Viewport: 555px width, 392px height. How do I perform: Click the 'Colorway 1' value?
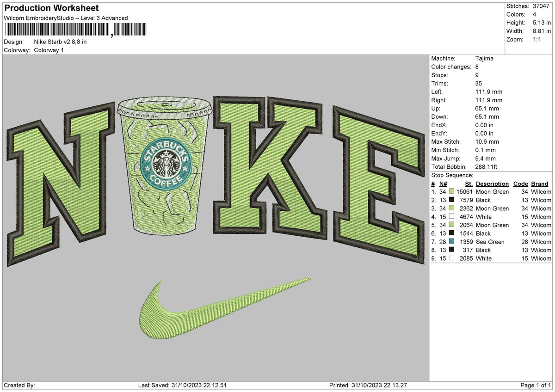[x=49, y=50]
